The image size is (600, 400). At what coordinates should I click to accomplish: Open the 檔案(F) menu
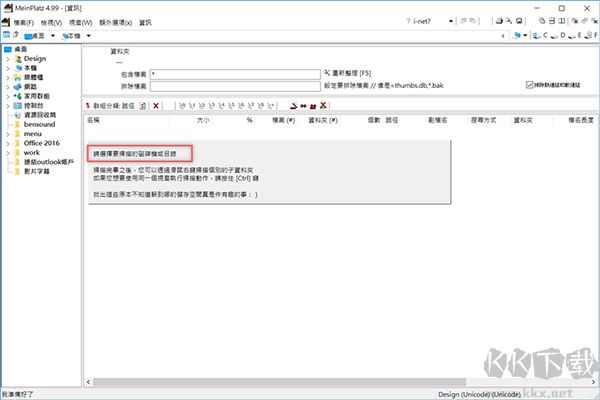pyautogui.click(x=24, y=23)
